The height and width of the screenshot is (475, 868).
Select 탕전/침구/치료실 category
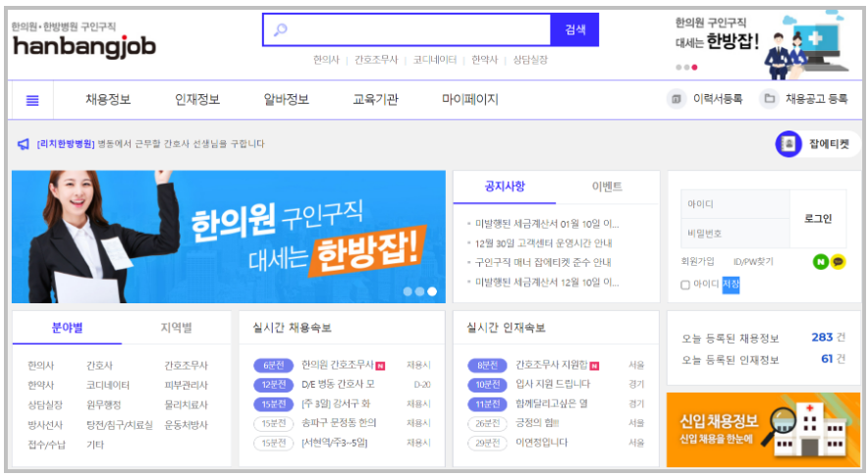coord(120,425)
